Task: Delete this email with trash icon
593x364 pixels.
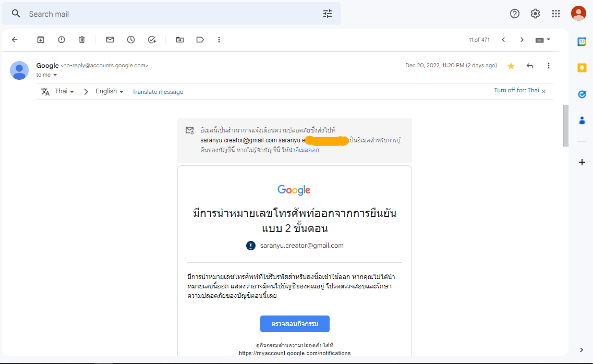Action: [x=82, y=40]
